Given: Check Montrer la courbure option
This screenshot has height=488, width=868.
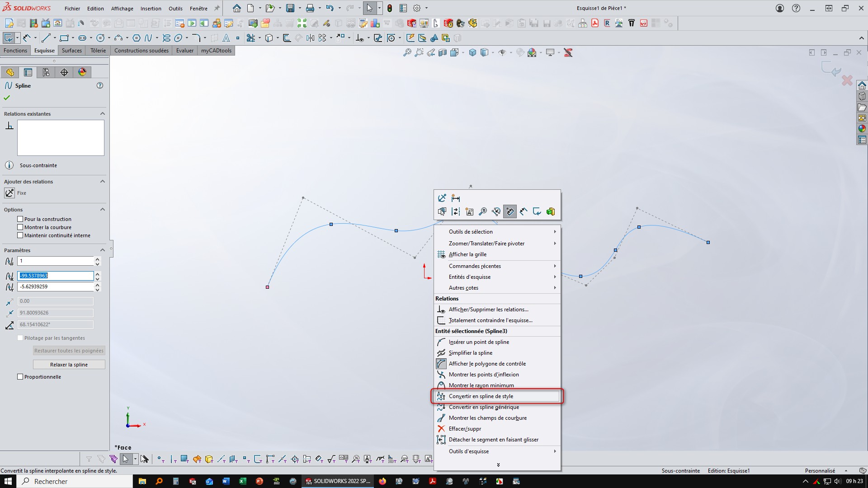Looking at the screenshot, I should (20, 227).
